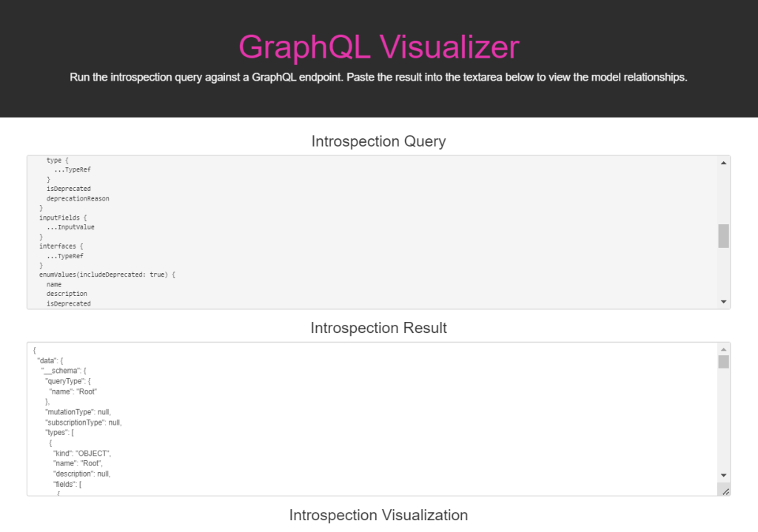Screen dimensions: 758x532
Task: Click the "subscriptionType": null line
Action: pos(83,422)
